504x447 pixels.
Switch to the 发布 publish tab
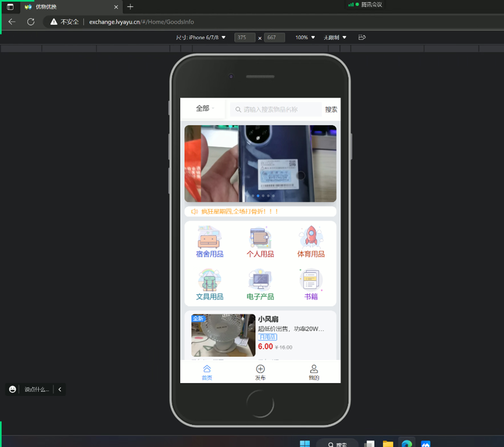click(x=260, y=372)
